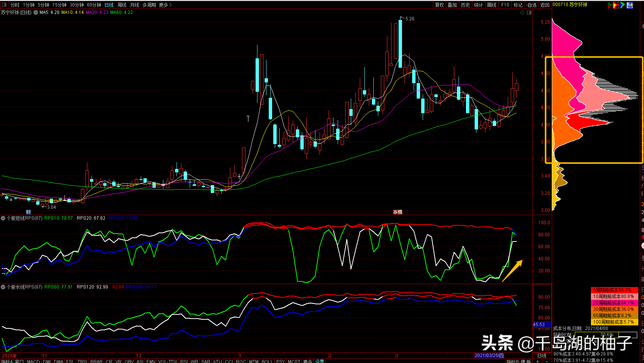This screenshot has height=363, width=644.
Task: Expand the 个股长线RPS indicator dropdown
Action: (3, 287)
